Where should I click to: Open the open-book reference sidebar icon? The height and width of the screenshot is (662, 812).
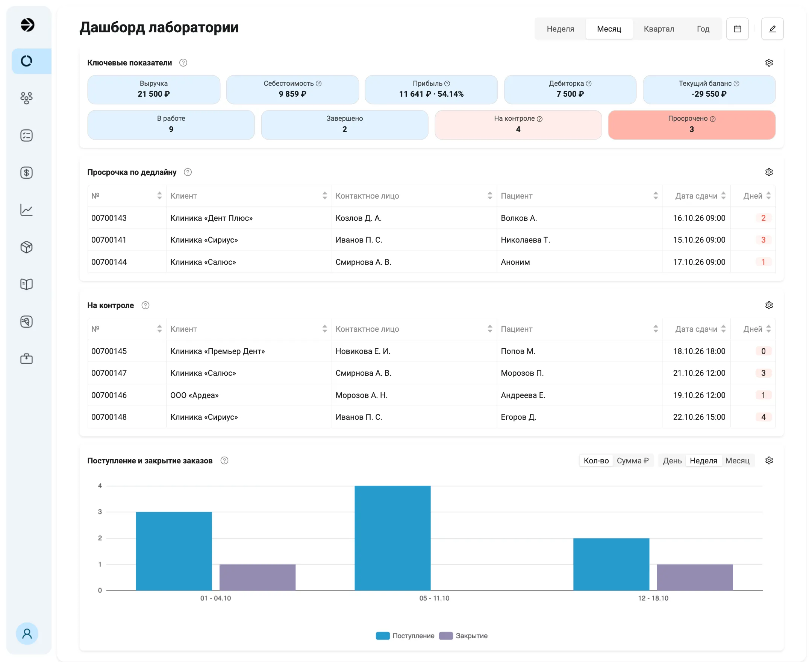(x=27, y=284)
